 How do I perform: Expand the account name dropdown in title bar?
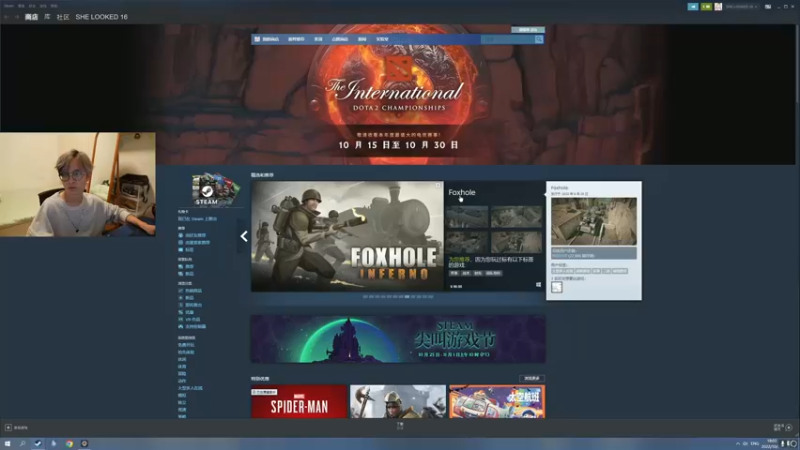(x=742, y=7)
